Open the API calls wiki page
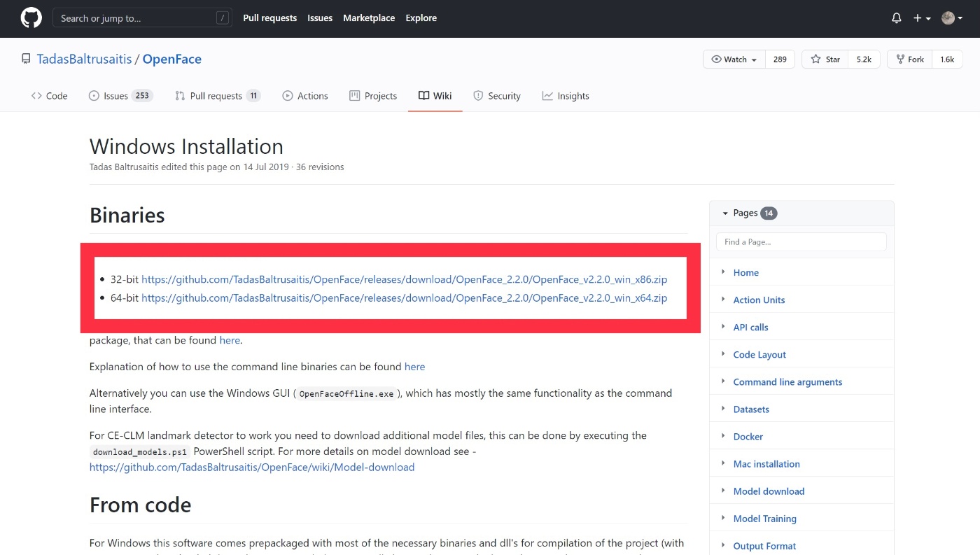 pos(750,327)
